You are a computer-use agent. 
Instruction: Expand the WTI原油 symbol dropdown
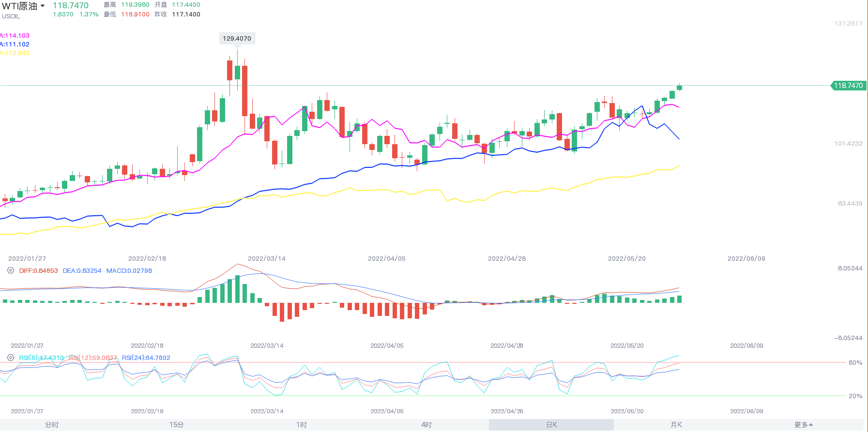43,6
